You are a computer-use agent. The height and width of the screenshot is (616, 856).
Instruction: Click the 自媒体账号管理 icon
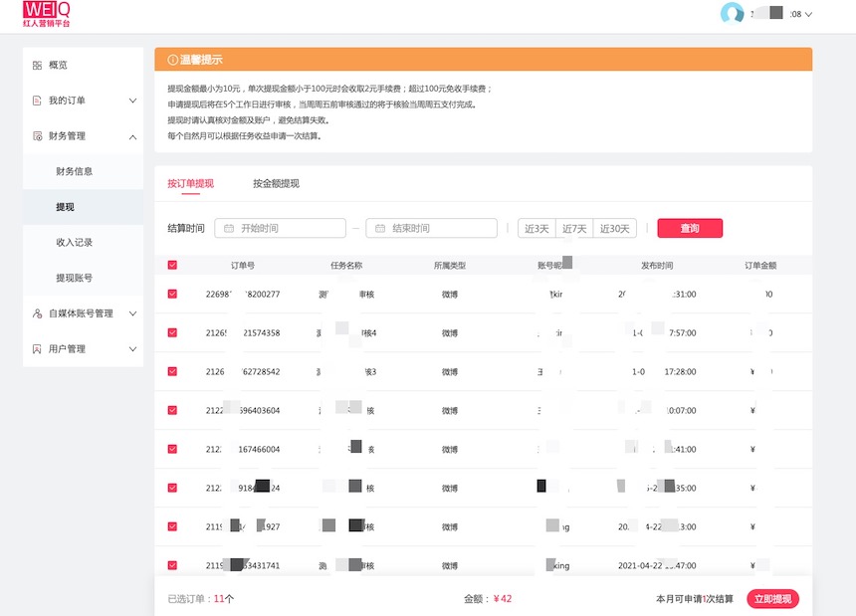(37, 313)
